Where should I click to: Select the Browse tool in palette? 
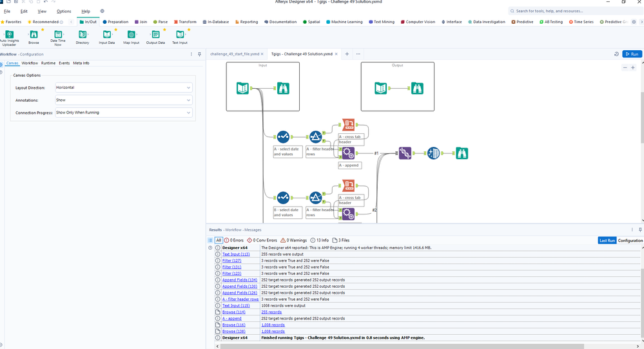(34, 37)
